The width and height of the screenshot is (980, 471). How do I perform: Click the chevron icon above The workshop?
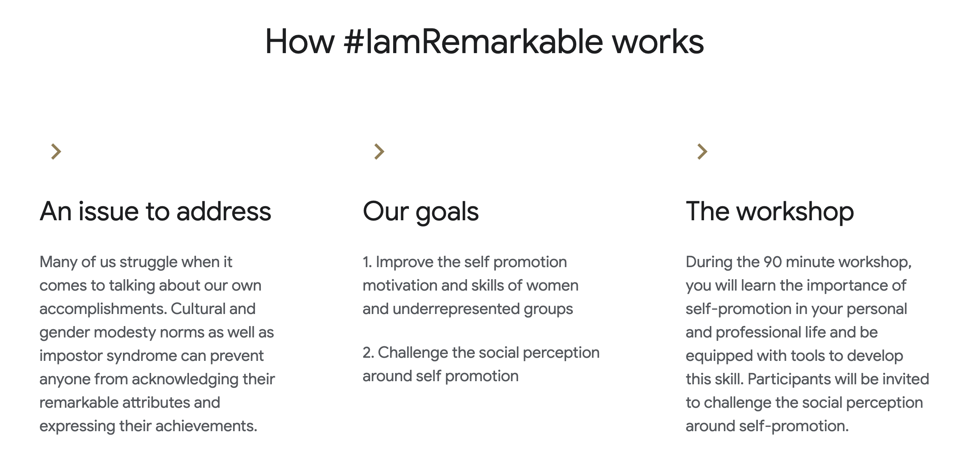pos(702,152)
